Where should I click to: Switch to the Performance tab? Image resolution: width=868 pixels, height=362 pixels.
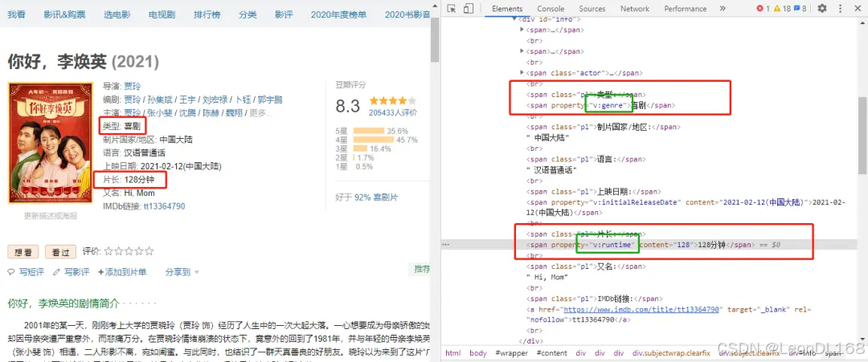tap(686, 8)
